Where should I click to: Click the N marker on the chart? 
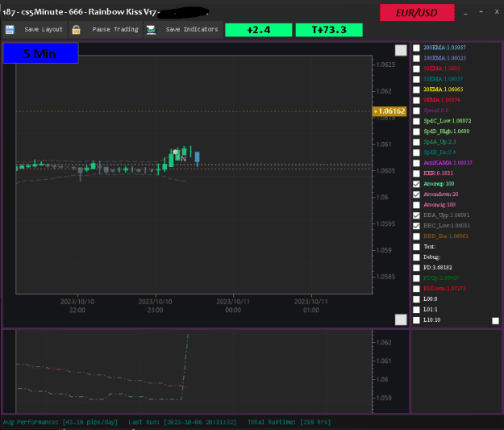(183, 159)
